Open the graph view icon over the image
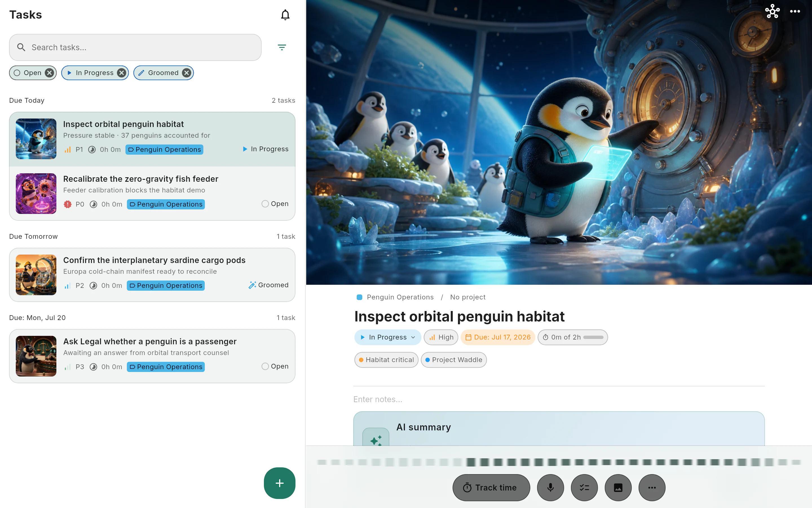812x508 pixels. click(x=773, y=11)
